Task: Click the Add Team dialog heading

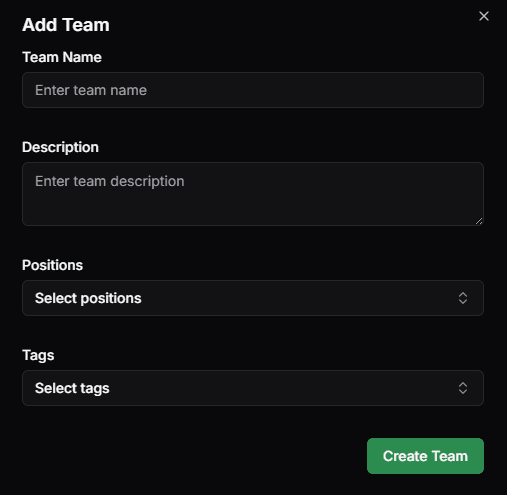Action: pos(66,25)
